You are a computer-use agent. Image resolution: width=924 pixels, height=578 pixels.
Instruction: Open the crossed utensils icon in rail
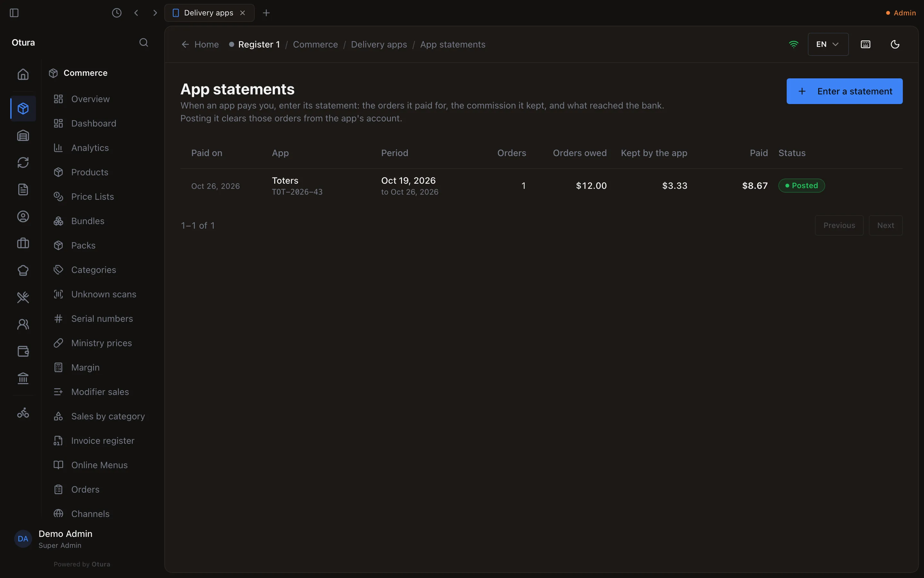23,297
